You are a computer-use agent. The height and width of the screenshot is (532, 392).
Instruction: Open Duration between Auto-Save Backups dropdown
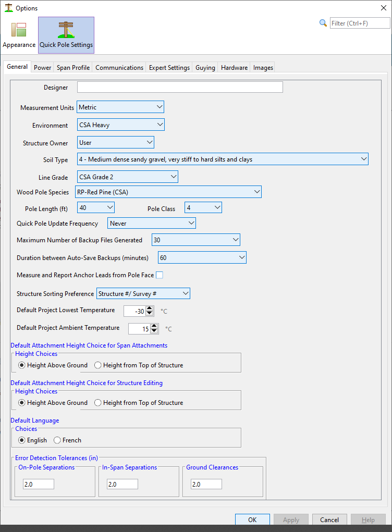[x=202, y=257]
